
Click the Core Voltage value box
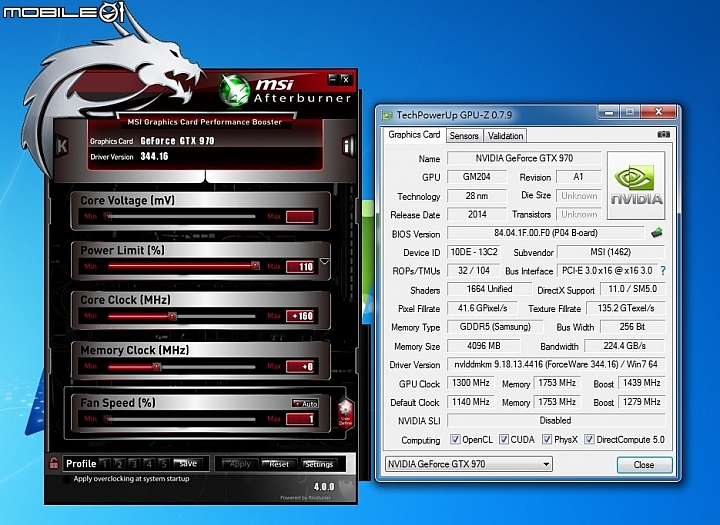300,216
